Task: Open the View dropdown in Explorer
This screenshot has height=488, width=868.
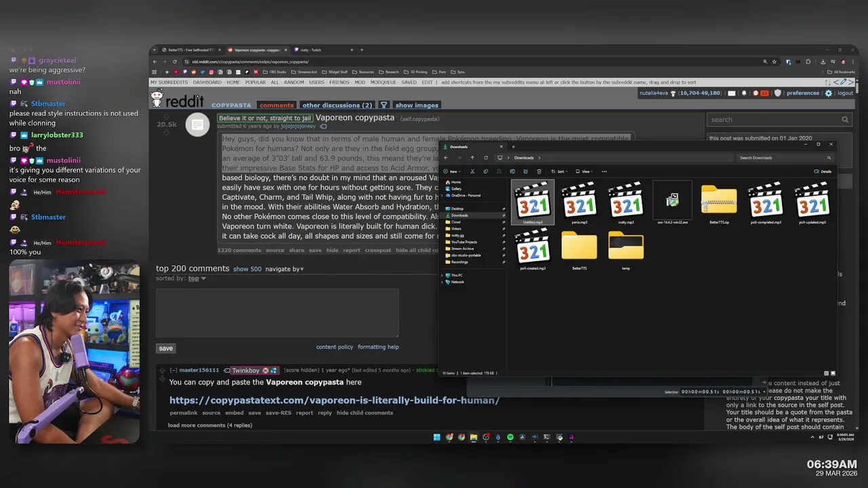Action: click(583, 171)
